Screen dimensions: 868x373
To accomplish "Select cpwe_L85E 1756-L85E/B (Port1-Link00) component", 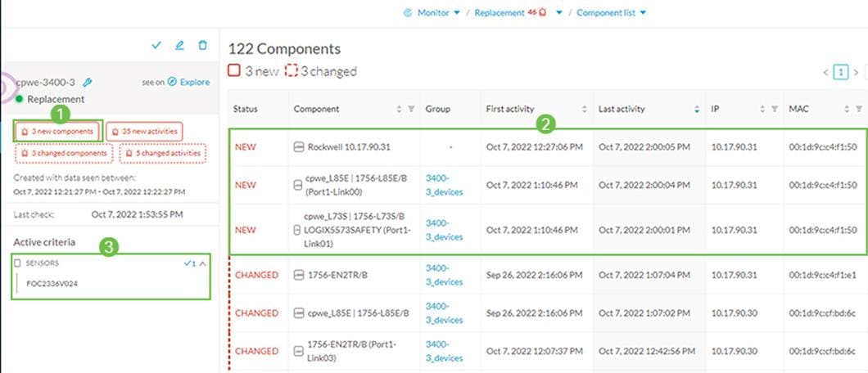I will pos(355,185).
